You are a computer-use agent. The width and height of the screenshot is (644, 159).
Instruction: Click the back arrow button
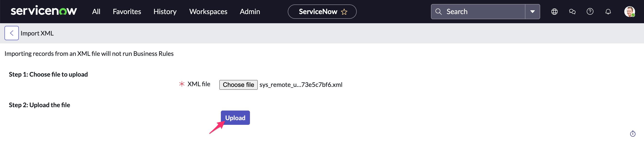tap(11, 33)
